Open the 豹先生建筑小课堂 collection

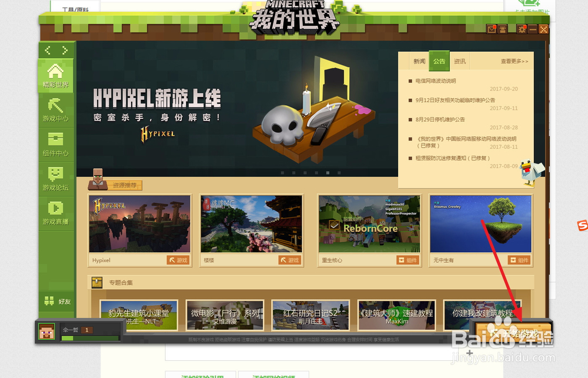click(139, 315)
